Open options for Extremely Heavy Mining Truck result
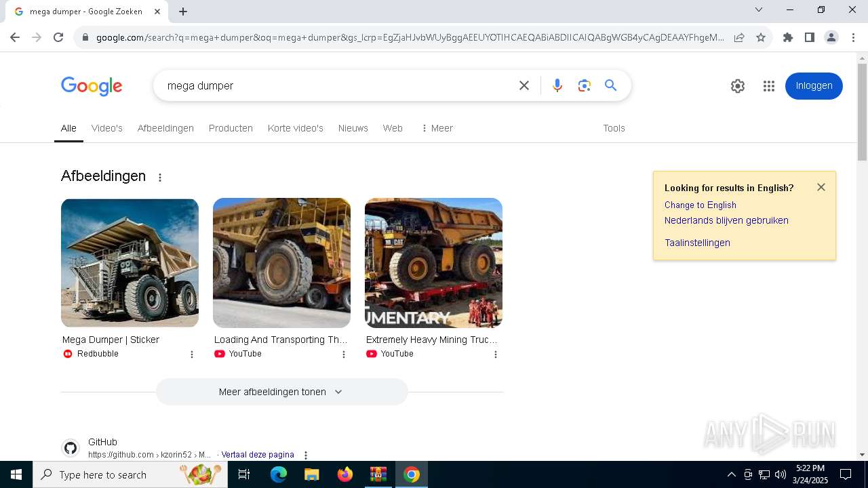Screen dimensions: 868x488 496,354
